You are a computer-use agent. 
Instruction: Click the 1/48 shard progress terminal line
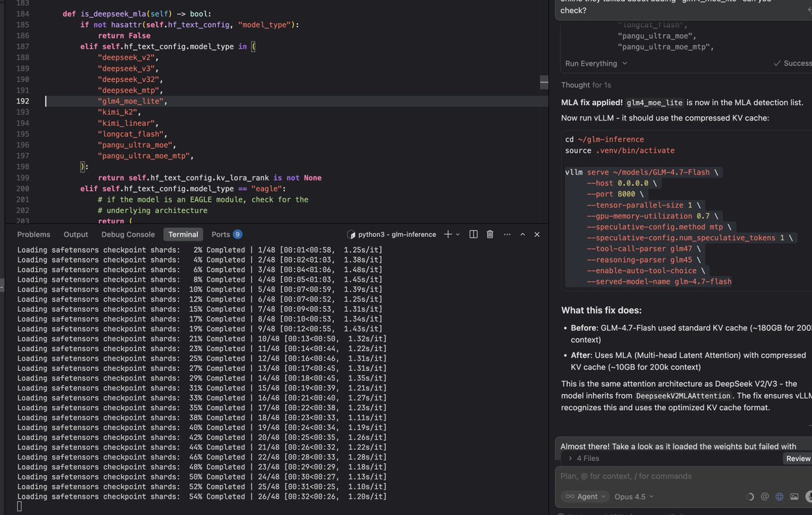coord(200,250)
